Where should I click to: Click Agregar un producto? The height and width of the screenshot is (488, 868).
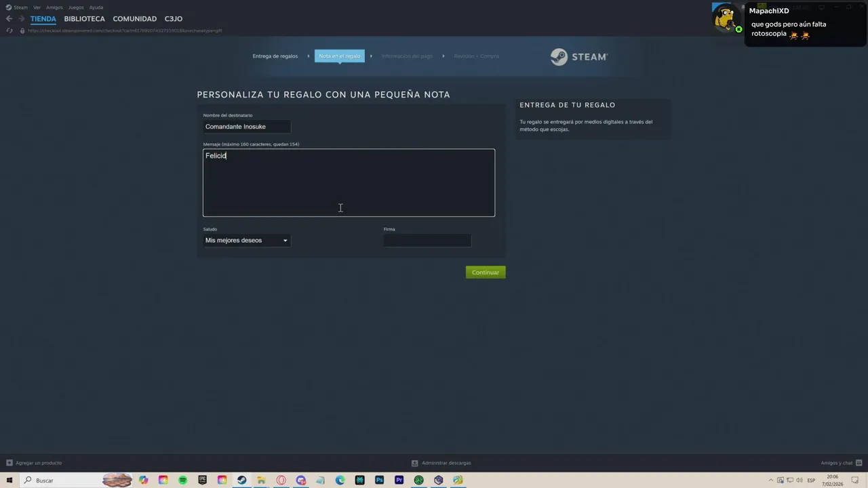click(34, 463)
